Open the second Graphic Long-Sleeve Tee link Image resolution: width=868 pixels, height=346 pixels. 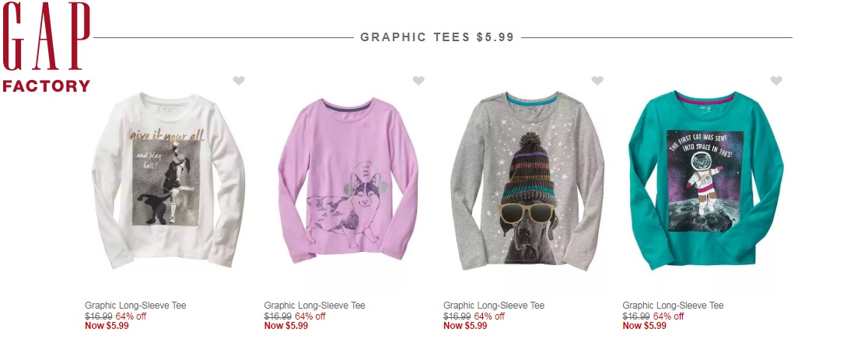314,306
